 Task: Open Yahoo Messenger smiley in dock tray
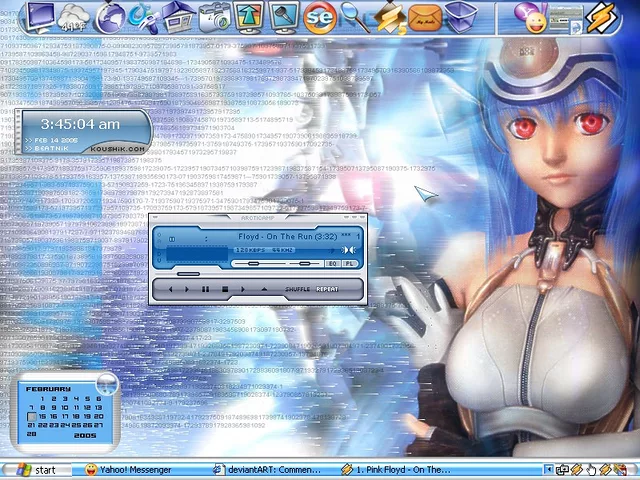coord(530,18)
